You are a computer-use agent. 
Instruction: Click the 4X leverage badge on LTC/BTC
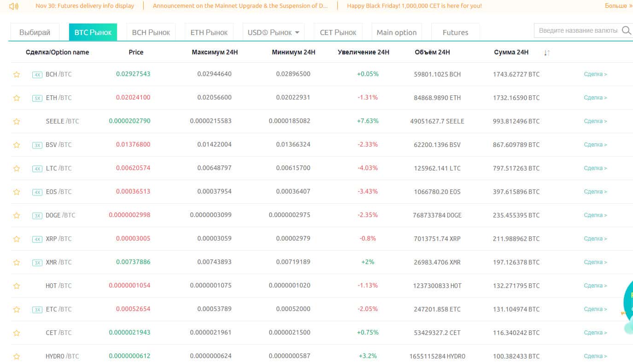click(37, 169)
